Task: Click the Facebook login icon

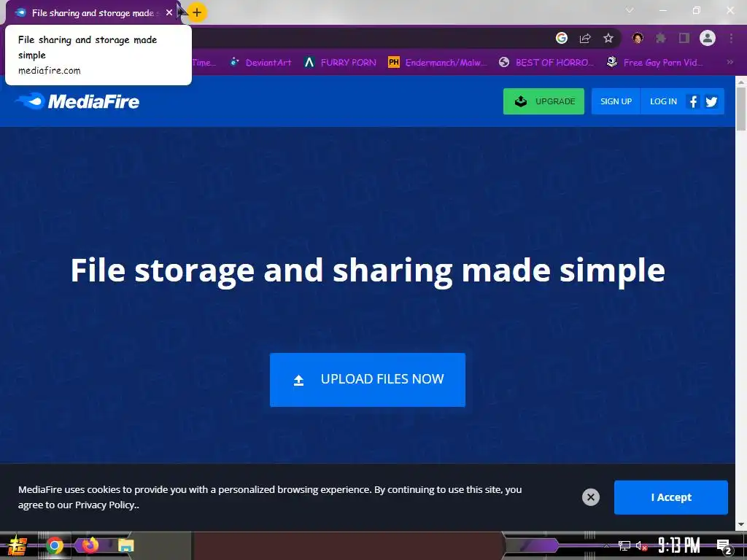Action: tap(694, 101)
